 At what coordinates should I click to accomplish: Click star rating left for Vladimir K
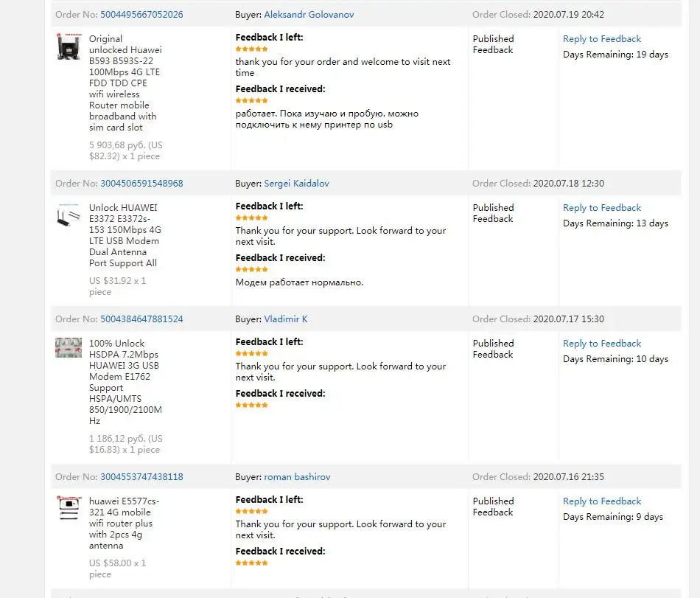click(x=251, y=353)
